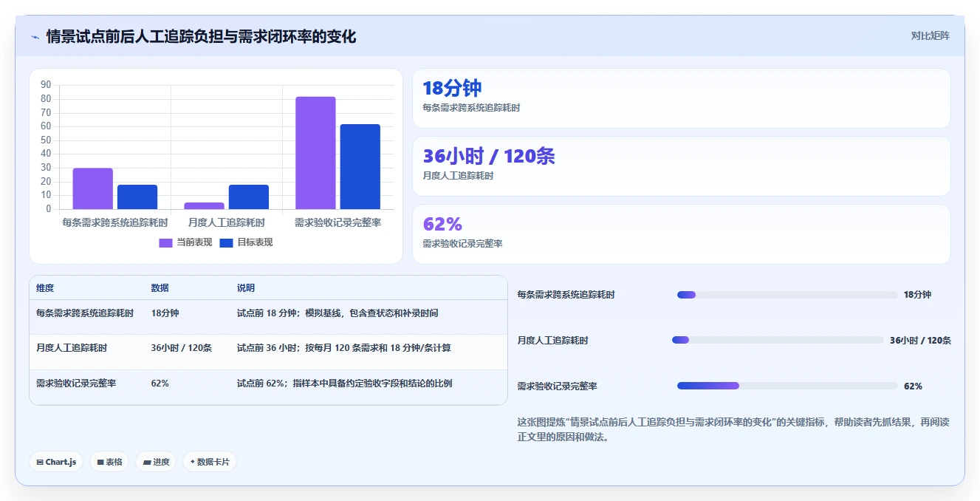Click the progress bar for 需求验收记录完整率
980x501 pixels.
[x=787, y=386]
